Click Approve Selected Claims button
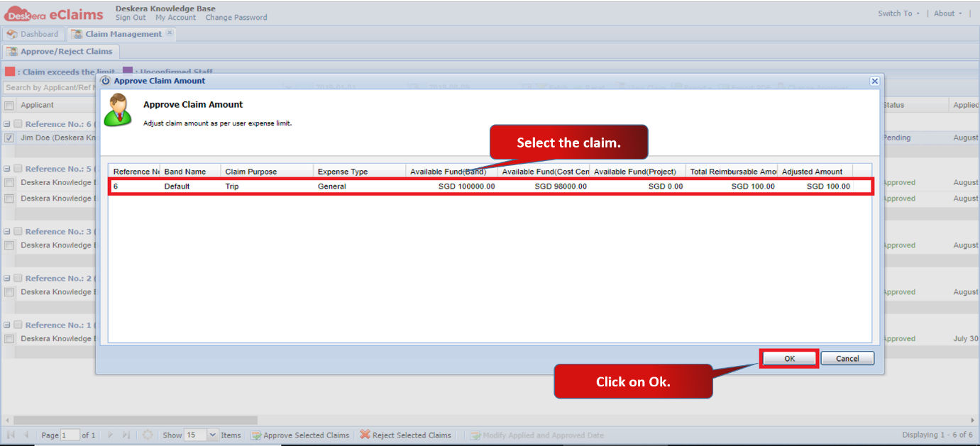Screen dimensions: 980x446 (299, 435)
